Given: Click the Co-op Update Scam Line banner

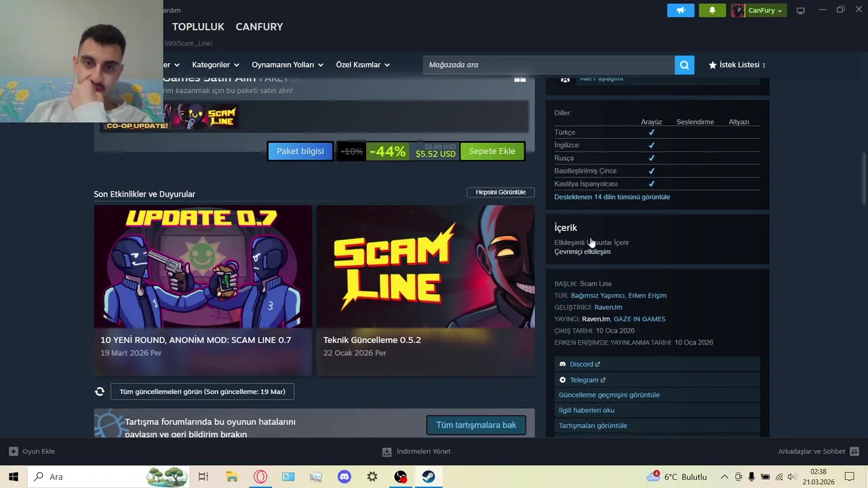Looking at the screenshot, I should [171, 117].
